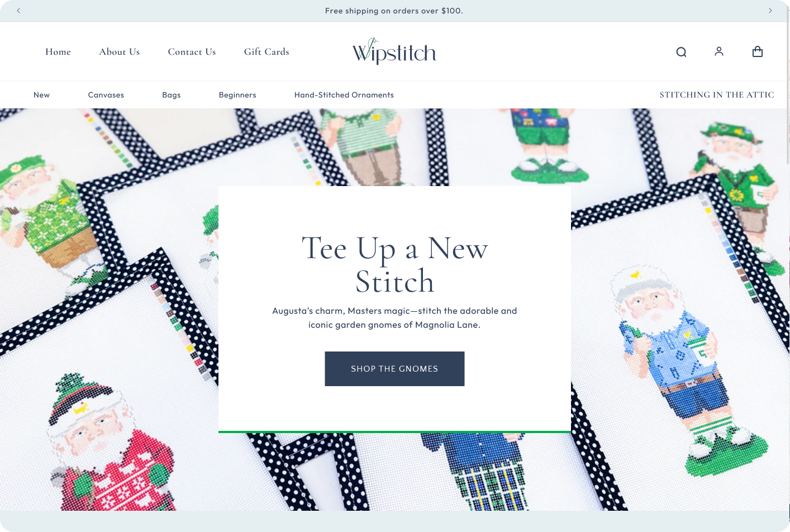The width and height of the screenshot is (790, 532).
Task: Open the Beginners category
Action: (x=237, y=95)
